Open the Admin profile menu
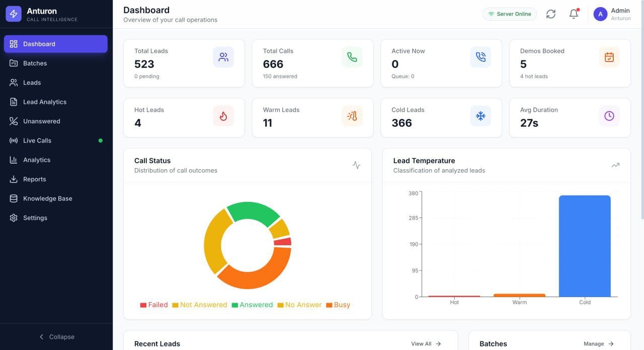This screenshot has width=644, height=350. click(x=612, y=14)
